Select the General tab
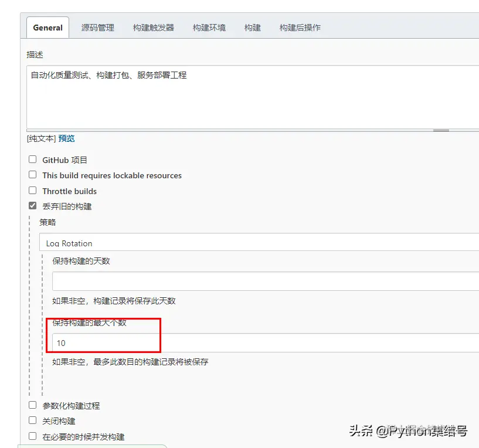Image resolution: width=479 pixels, height=448 pixels. pos(47,27)
